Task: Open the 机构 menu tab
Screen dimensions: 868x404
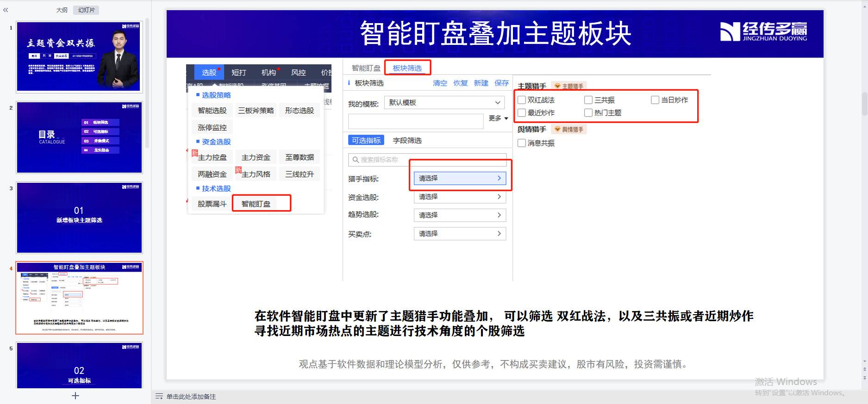Action: [269, 72]
